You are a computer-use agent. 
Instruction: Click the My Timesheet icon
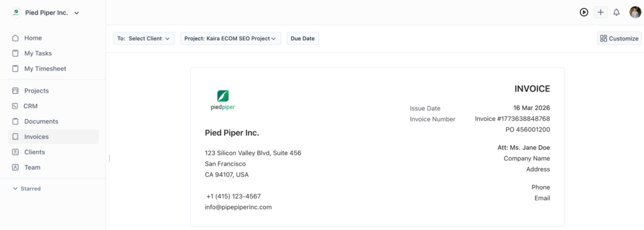15,68
